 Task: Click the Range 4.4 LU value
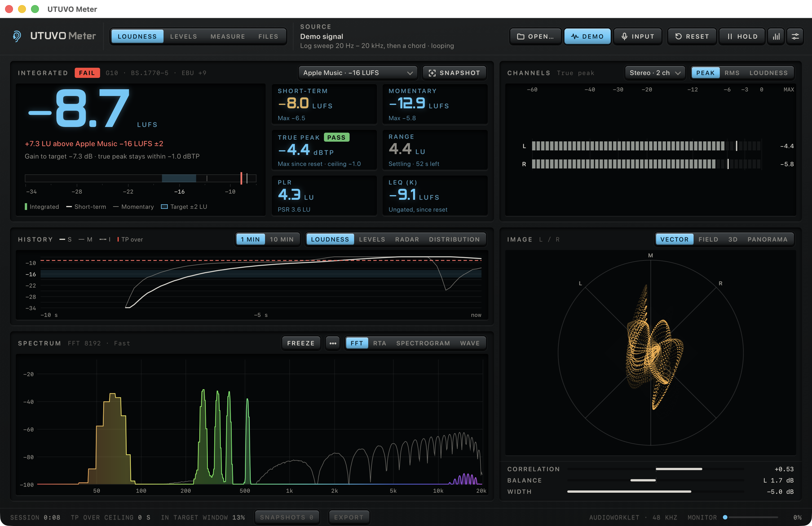point(400,149)
